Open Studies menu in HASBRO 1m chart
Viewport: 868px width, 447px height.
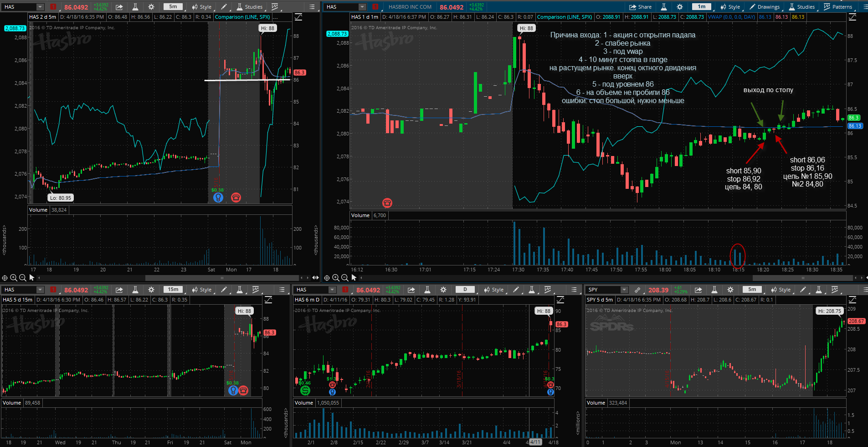tap(801, 7)
